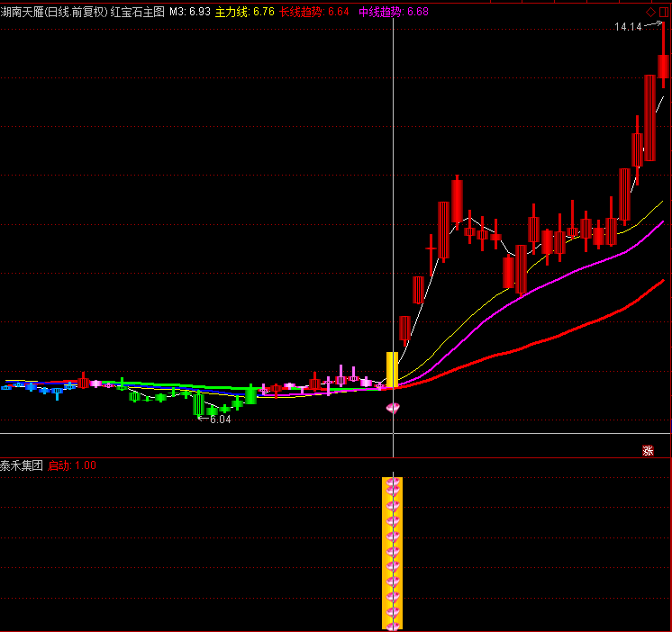Select the magenta 中线趋势 legend label
672x632 pixels.
(x=394, y=12)
